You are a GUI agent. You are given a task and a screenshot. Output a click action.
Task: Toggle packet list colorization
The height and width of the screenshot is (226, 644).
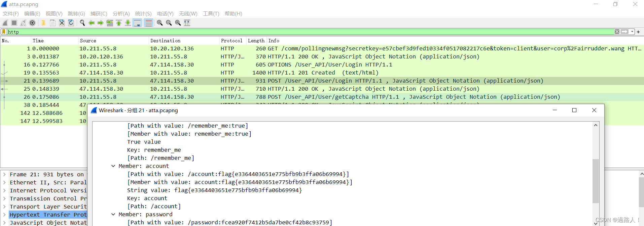coord(148,23)
